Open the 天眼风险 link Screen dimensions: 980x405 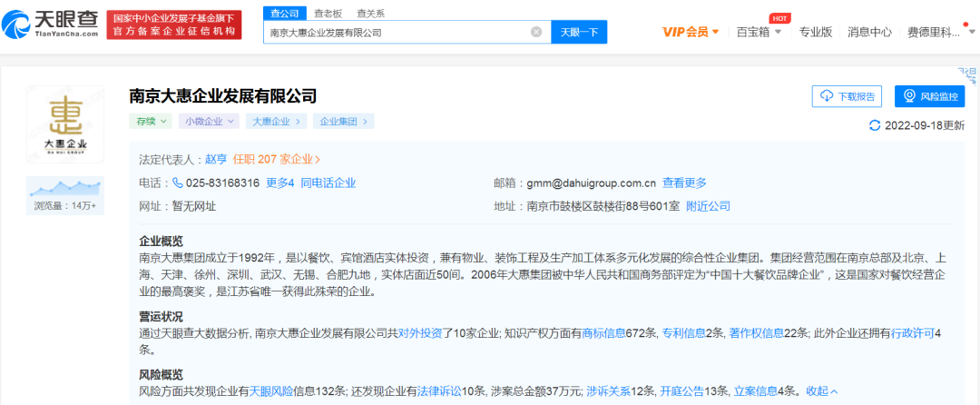point(271,391)
